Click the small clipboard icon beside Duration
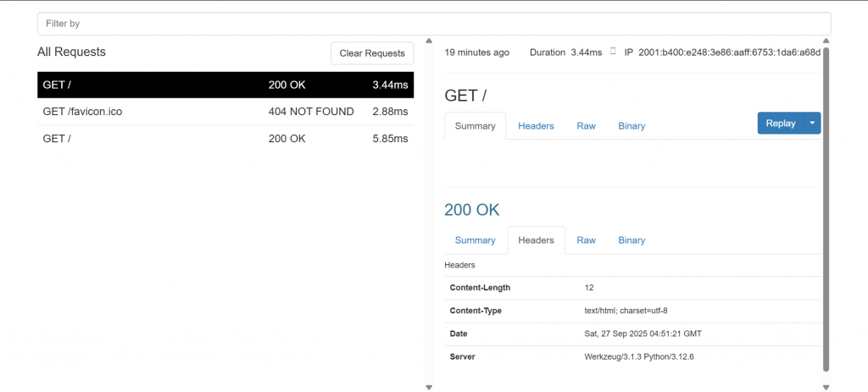868x392 pixels. (x=613, y=52)
